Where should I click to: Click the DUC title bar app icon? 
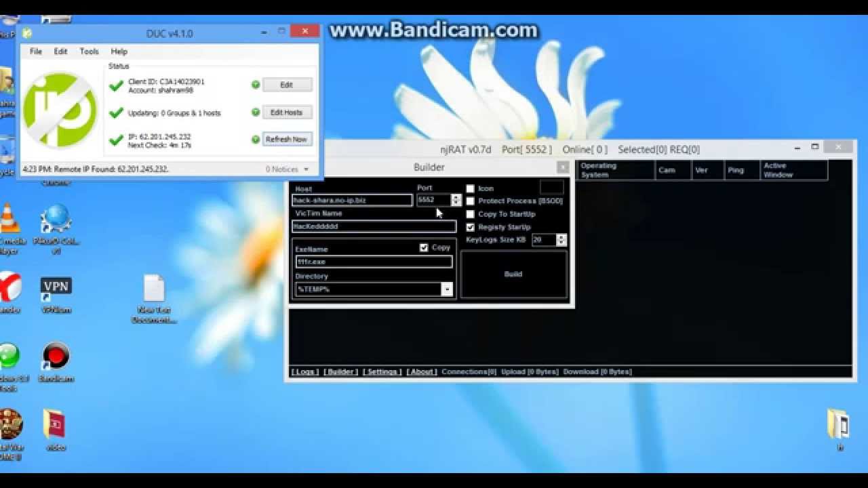[x=26, y=33]
